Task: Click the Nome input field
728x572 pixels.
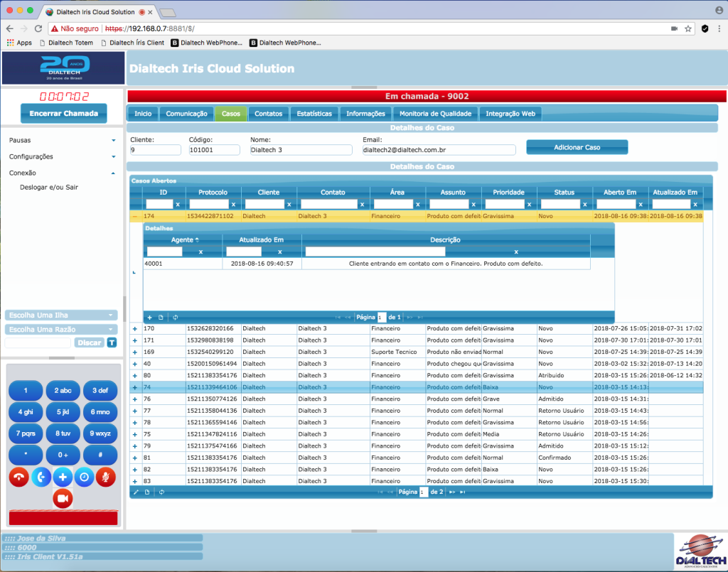Action: click(301, 150)
